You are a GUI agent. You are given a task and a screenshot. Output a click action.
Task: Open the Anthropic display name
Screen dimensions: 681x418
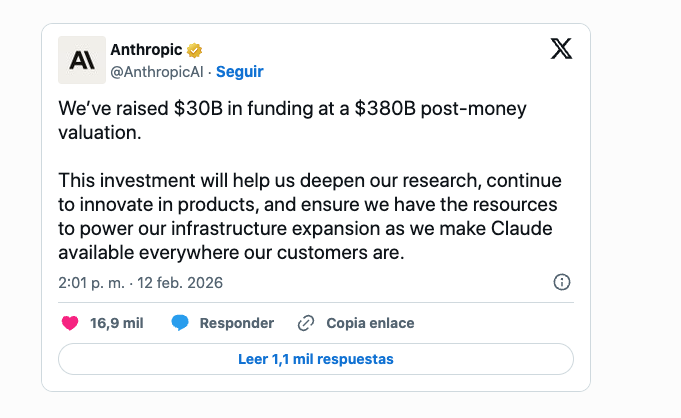[147, 50]
